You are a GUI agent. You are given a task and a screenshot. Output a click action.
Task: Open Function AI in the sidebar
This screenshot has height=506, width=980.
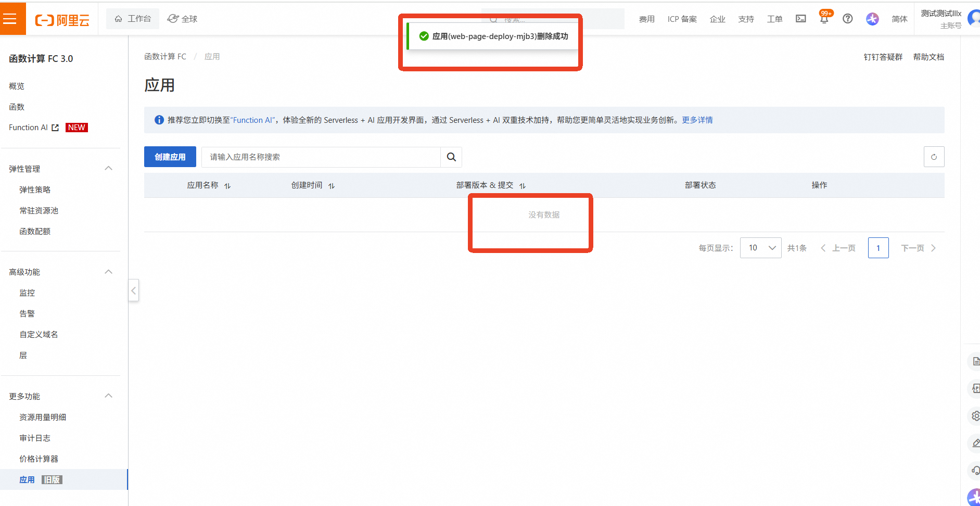click(28, 128)
